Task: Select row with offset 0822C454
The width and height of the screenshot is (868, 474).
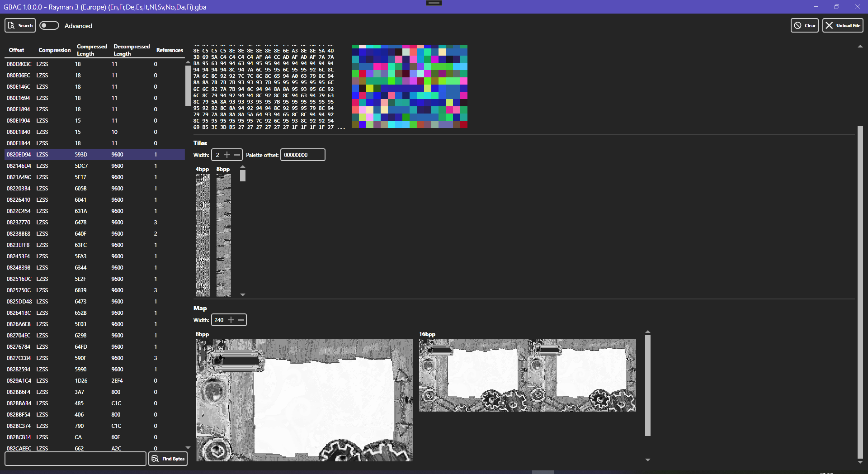Action: pyautogui.click(x=94, y=211)
